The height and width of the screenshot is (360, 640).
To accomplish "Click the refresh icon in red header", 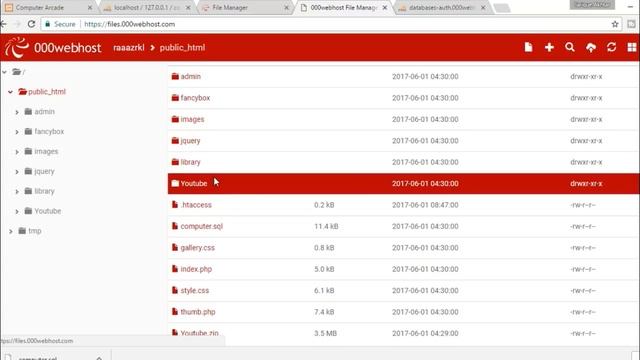I will [611, 47].
